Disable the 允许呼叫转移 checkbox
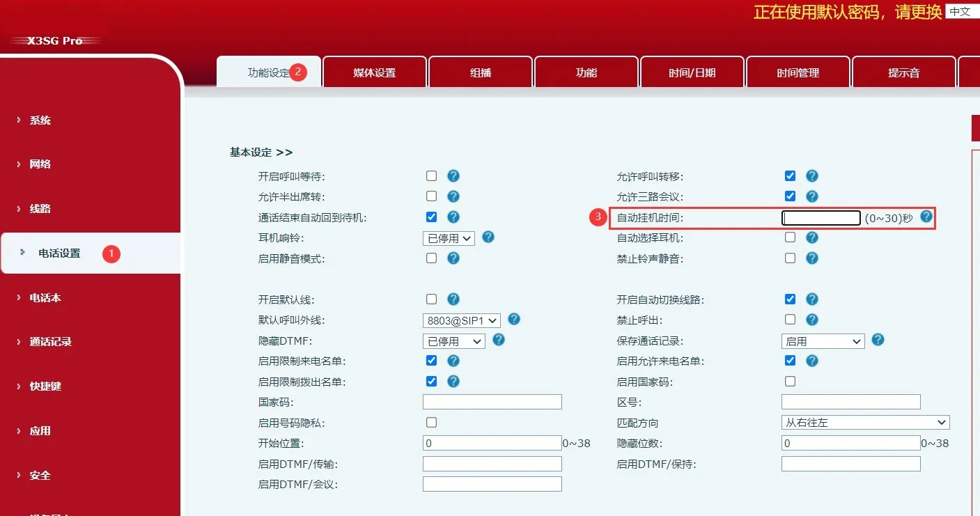 (790, 175)
